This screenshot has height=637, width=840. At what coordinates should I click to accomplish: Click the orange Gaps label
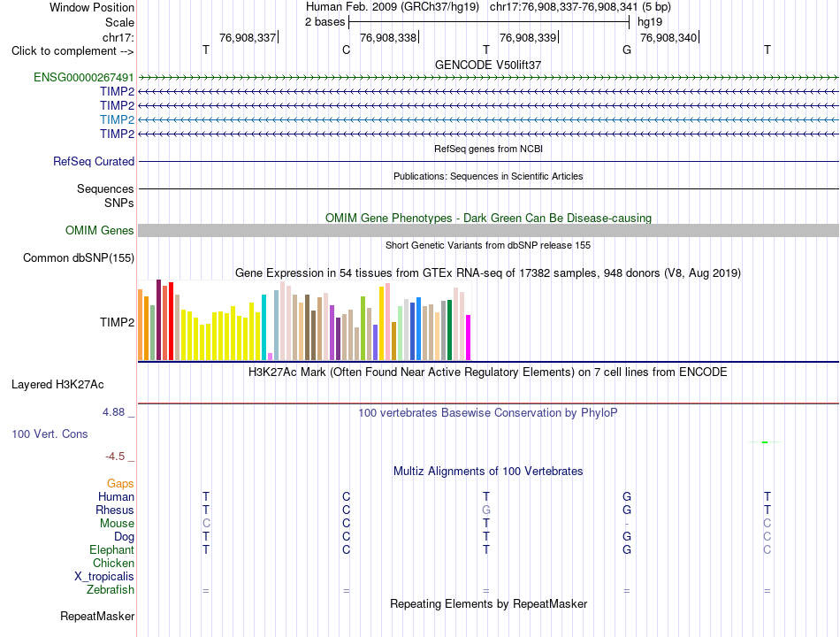[120, 484]
